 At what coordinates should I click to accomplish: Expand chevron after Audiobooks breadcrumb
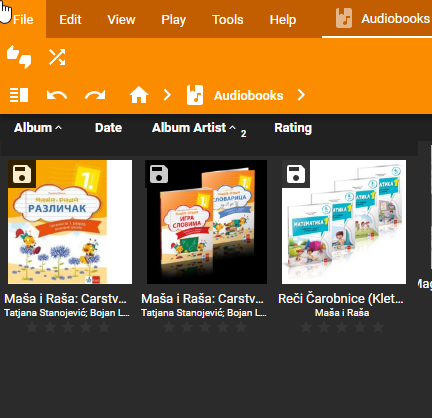point(301,95)
